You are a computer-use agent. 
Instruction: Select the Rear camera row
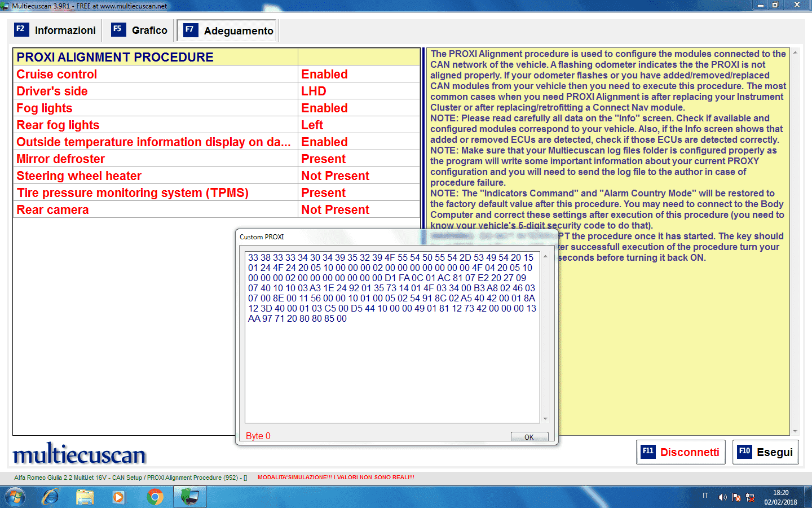217,209
